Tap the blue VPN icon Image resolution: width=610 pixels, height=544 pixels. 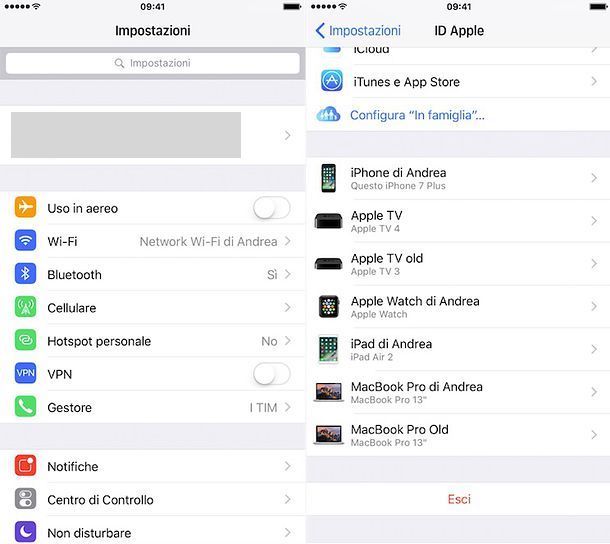(x=25, y=373)
